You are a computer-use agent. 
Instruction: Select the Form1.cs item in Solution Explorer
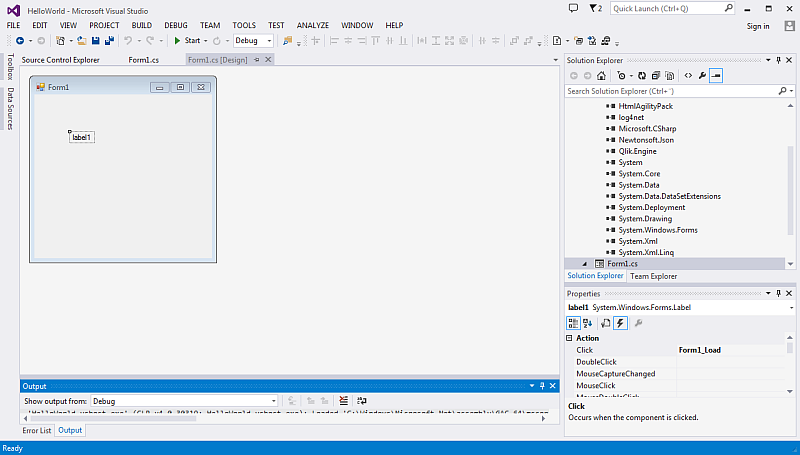pos(620,264)
